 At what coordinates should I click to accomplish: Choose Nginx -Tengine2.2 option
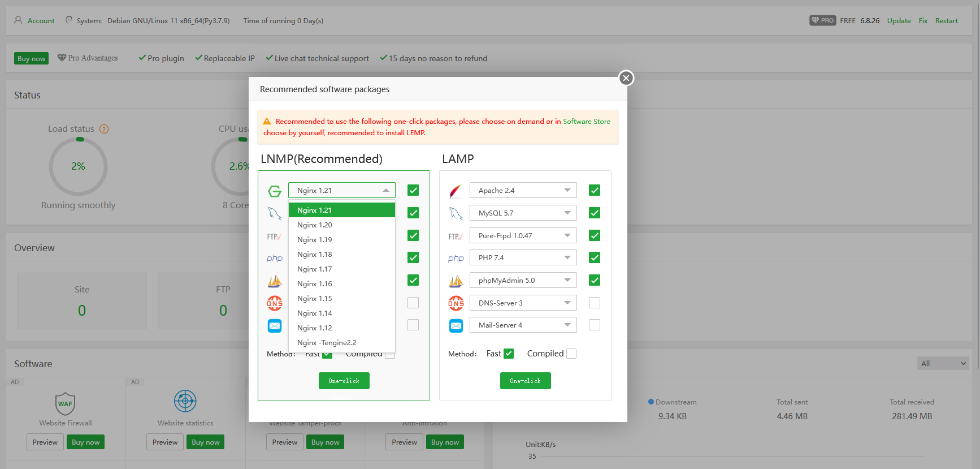(x=327, y=343)
